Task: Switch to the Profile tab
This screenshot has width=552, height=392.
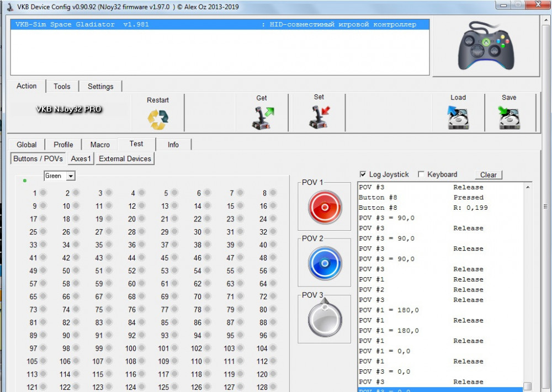Action: coord(63,145)
